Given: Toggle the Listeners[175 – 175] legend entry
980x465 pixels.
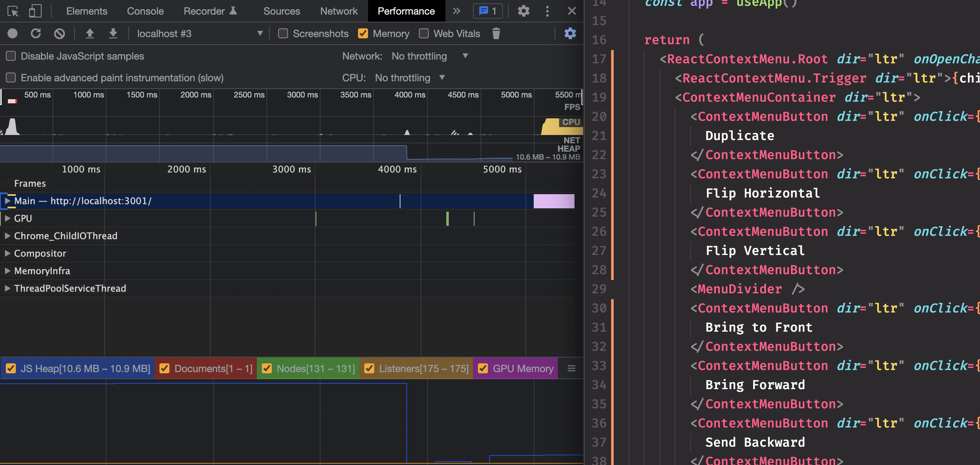Looking at the screenshot, I should pos(415,368).
